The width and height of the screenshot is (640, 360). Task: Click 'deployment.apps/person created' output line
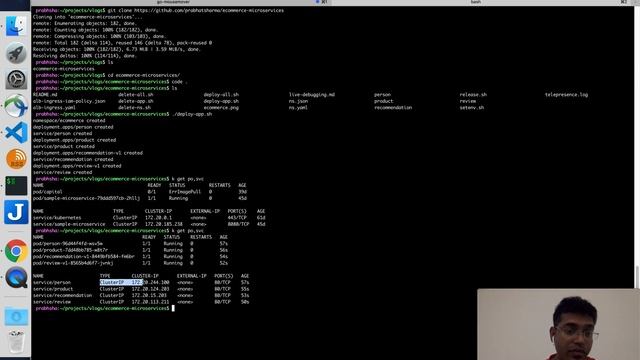pos(73,127)
